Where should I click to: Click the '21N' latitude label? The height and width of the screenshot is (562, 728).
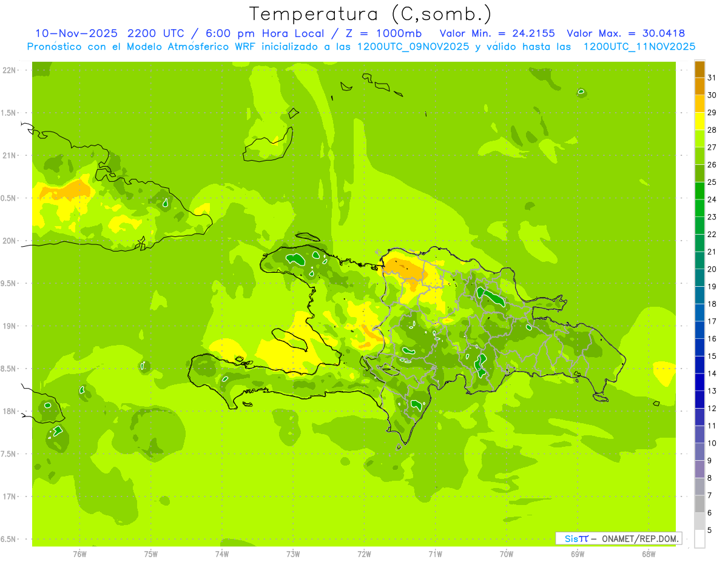[8, 156]
